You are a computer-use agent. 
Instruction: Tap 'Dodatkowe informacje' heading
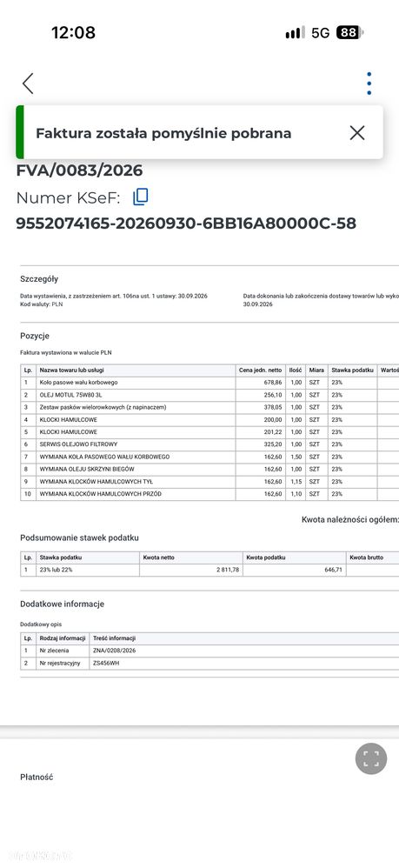62,604
